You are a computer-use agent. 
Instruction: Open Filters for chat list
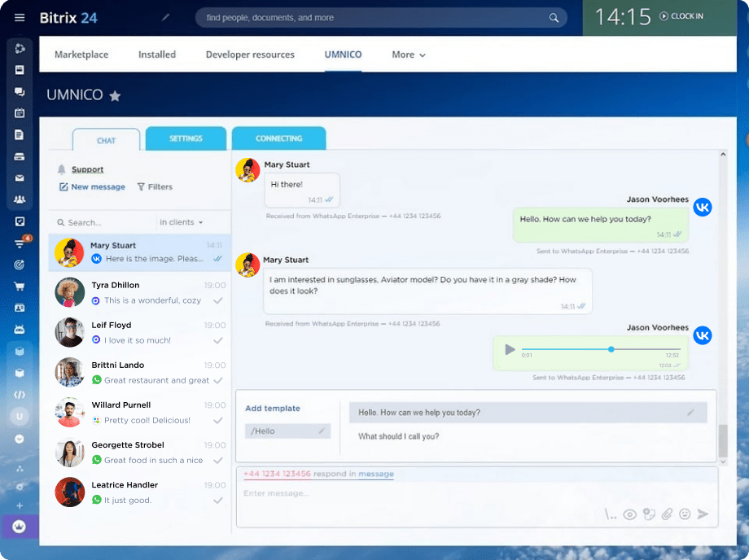tap(155, 187)
